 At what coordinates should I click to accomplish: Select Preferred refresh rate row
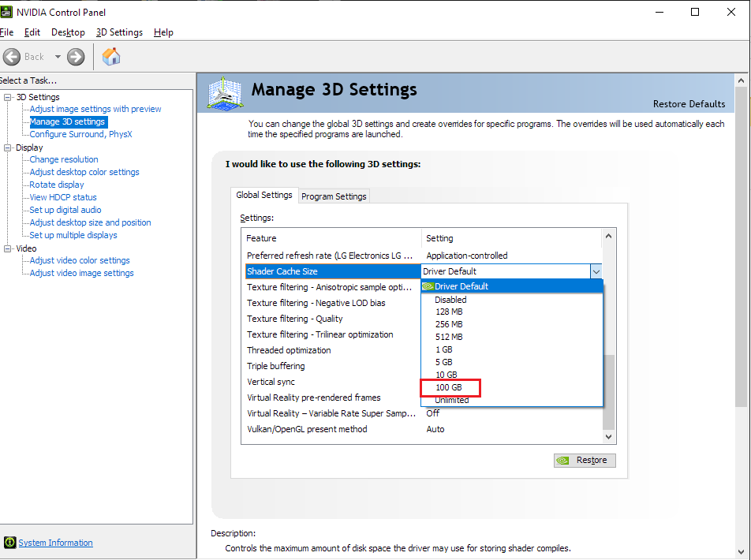(x=424, y=256)
